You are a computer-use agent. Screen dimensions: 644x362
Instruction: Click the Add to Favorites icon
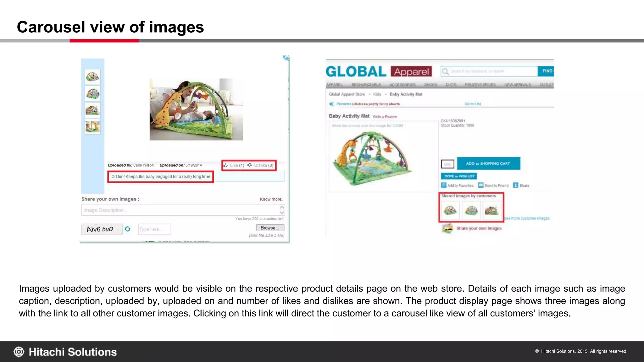coord(444,185)
